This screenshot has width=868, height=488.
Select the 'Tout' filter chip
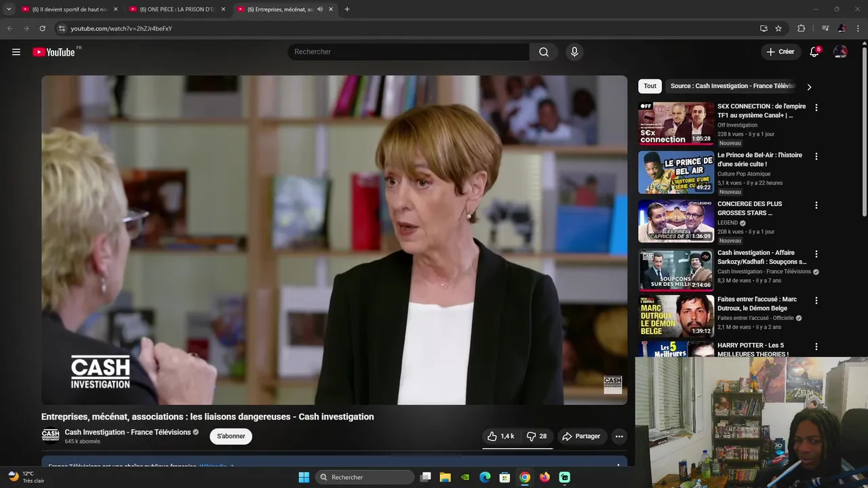click(650, 86)
